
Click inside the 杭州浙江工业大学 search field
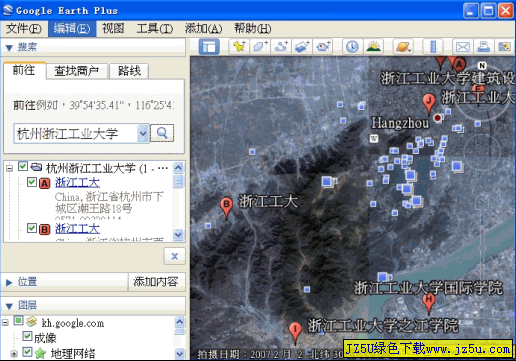click(76, 134)
